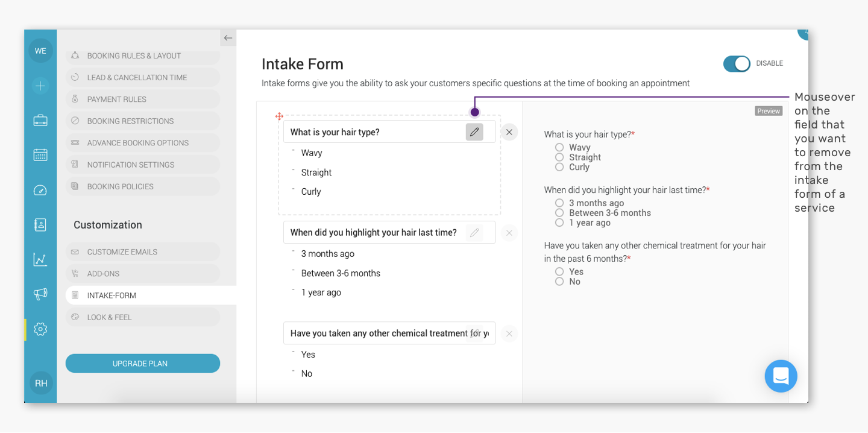Remove the 'When did you highlight' field

tap(509, 233)
